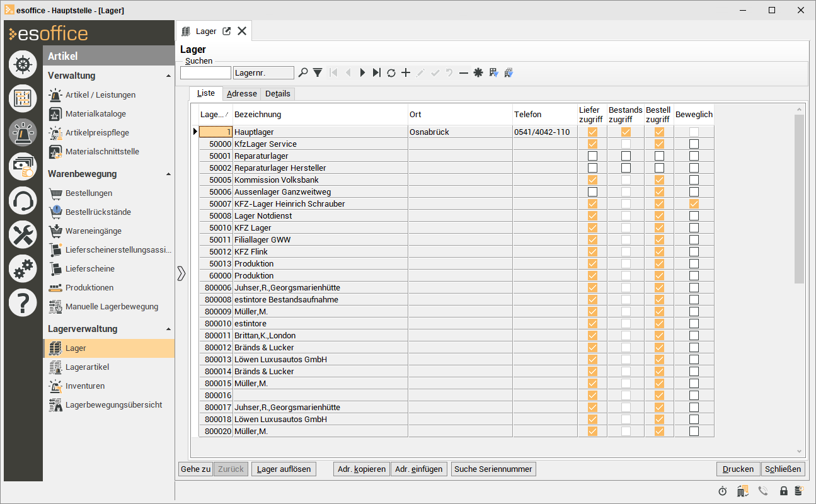Click Suche Seriennummer button
The height and width of the screenshot is (504, 816).
coord(494,469)
